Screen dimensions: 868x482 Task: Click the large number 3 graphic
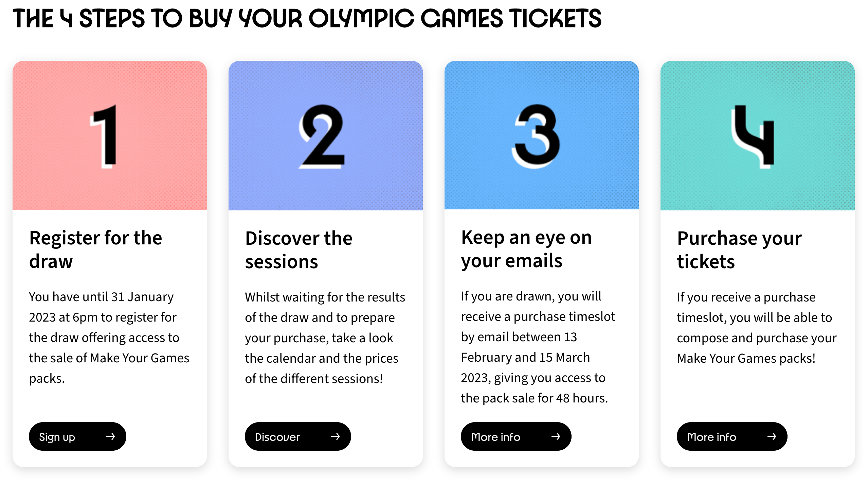536,136
